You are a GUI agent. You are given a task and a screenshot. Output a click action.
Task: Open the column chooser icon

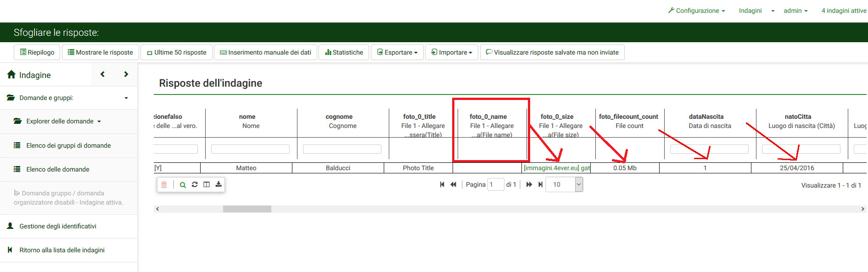point(207,184)
